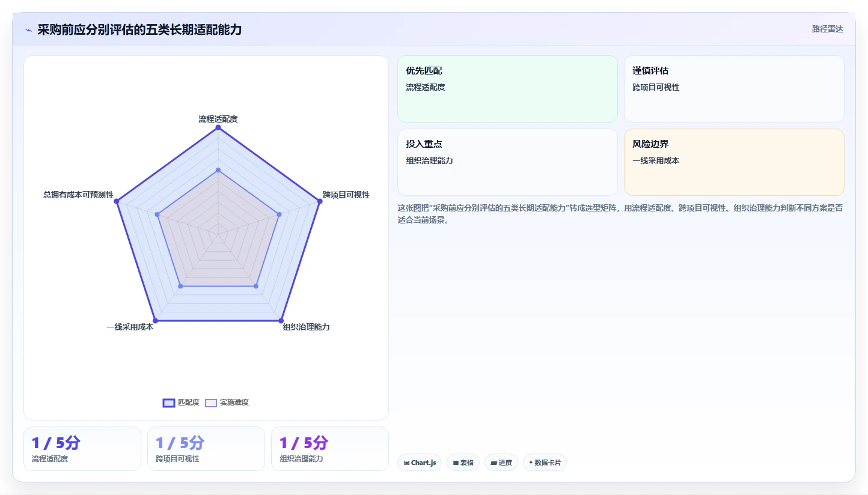The width and height of the screenshot is (868, 495).
Task: Select the 表格 tag chip
Action: coord(463,463)
